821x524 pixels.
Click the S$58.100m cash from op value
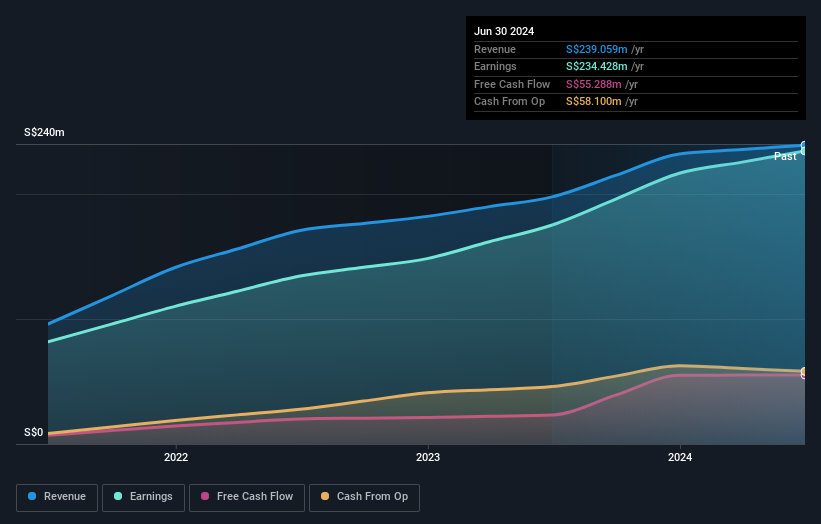(594, 102)
